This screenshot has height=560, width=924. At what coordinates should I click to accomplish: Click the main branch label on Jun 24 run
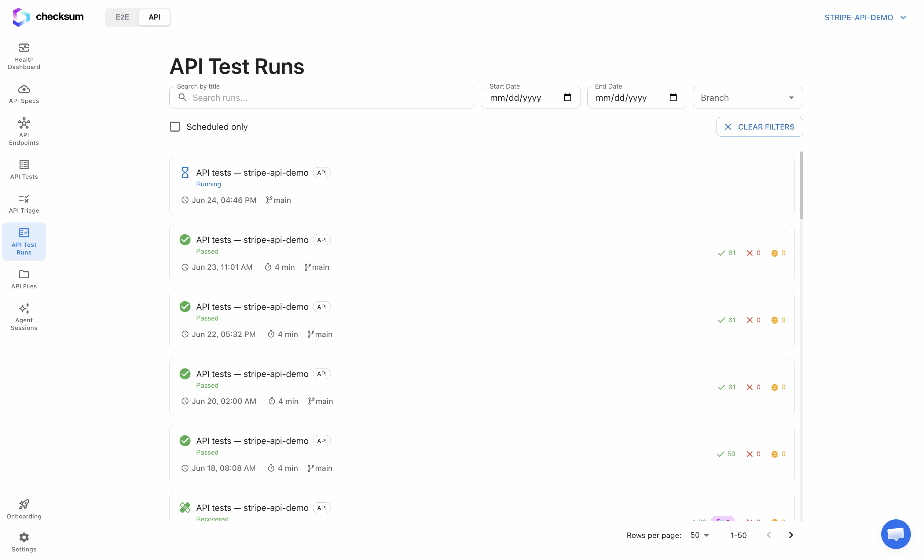tap(278, 200)
